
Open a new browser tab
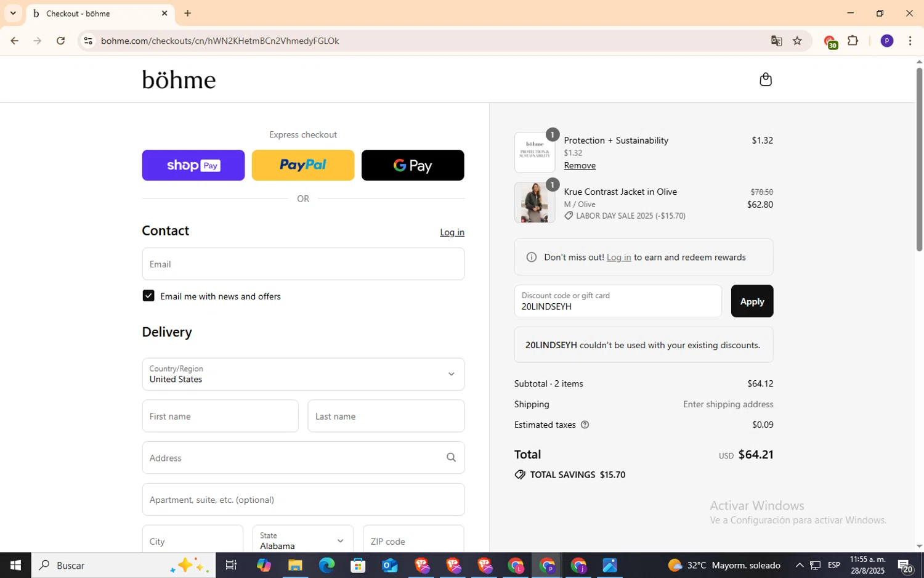coord(188,13)
